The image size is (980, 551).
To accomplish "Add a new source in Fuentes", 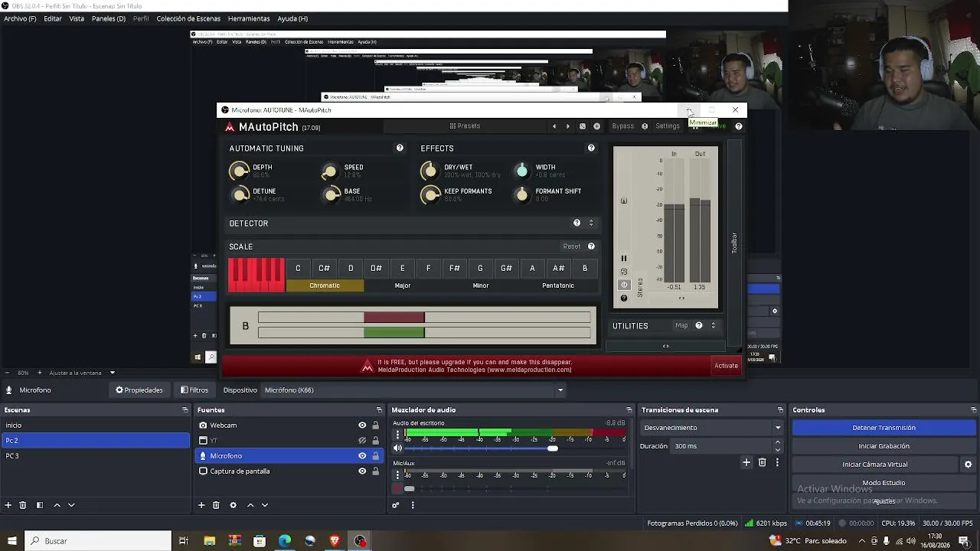I will pyautogui.click(x=201, y=505).
